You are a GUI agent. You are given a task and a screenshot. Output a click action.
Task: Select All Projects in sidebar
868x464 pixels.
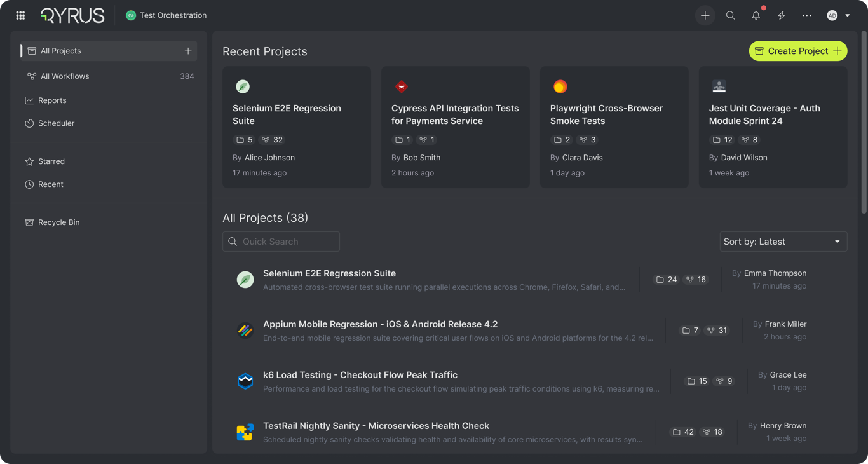click(x=109, y=51)
